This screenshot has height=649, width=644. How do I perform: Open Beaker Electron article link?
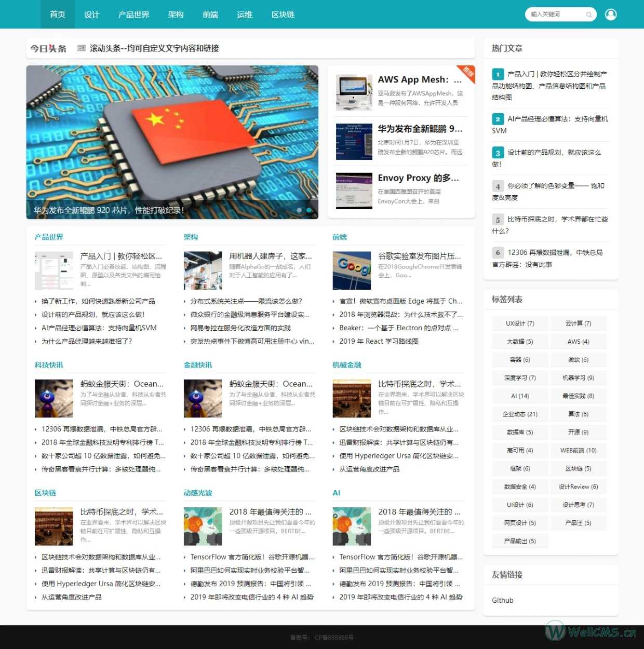tap(399, 328)
